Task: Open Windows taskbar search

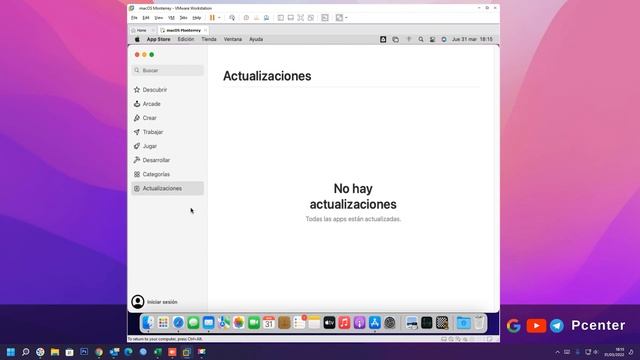Action: (x=25, y=352)
